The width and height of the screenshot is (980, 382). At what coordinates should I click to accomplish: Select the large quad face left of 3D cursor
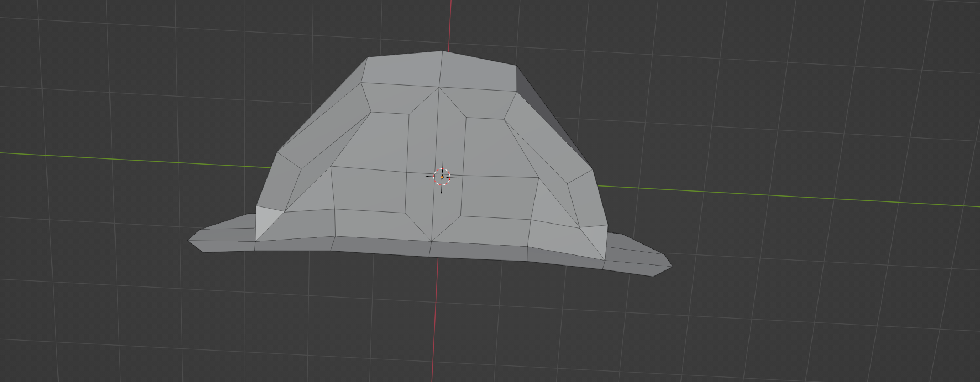tap(369, 189)
